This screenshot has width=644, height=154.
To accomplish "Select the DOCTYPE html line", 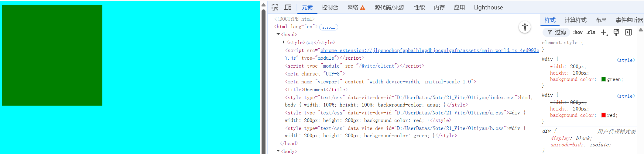I will (294, 19).
